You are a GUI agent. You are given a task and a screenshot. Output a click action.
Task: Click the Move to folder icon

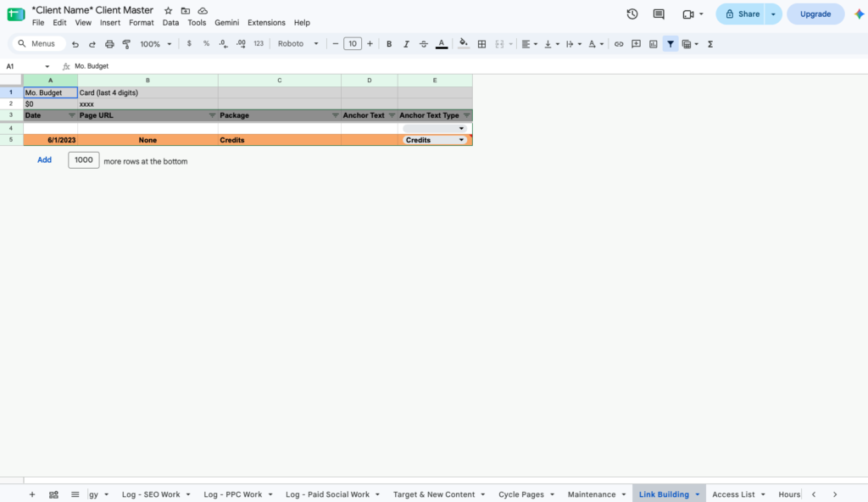tap(186, 10)
